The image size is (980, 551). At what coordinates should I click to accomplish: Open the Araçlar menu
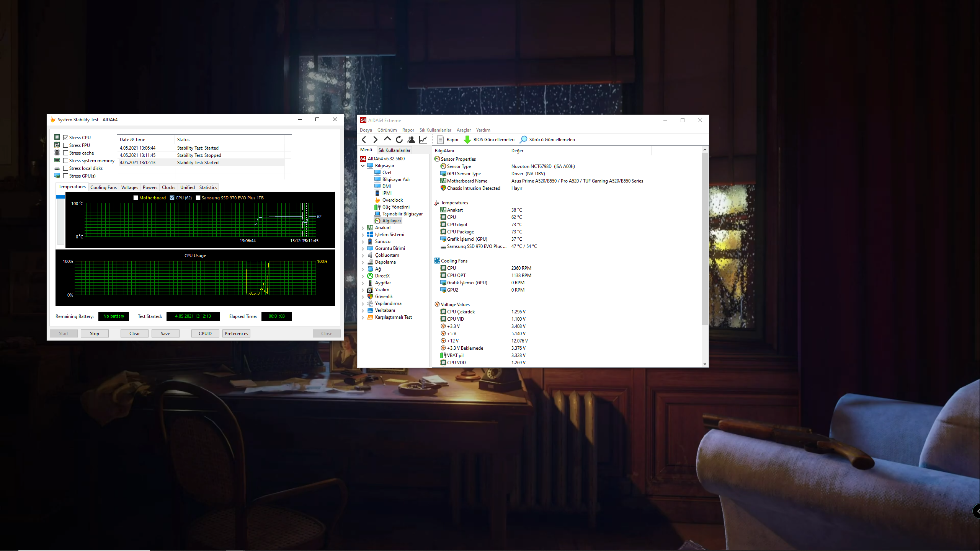coord(463,130)
